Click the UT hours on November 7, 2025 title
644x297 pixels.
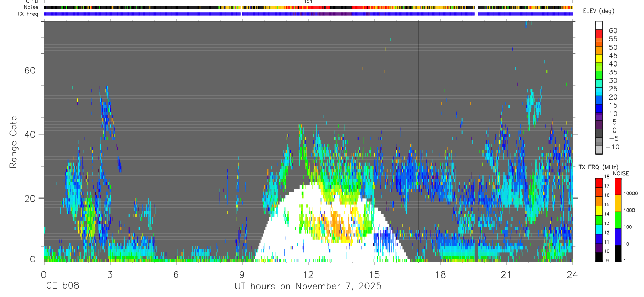coord(308,287)
